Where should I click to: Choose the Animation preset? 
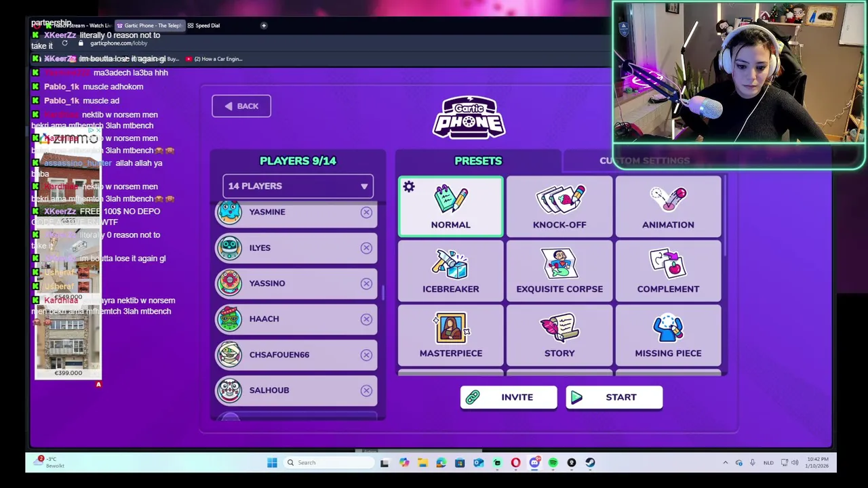click(x=668, y=207)
